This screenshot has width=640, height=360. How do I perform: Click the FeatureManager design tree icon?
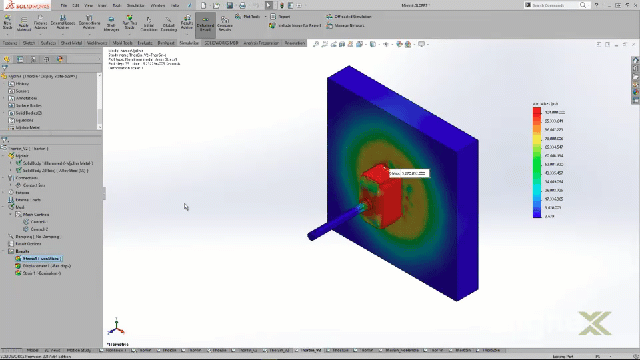7,59
